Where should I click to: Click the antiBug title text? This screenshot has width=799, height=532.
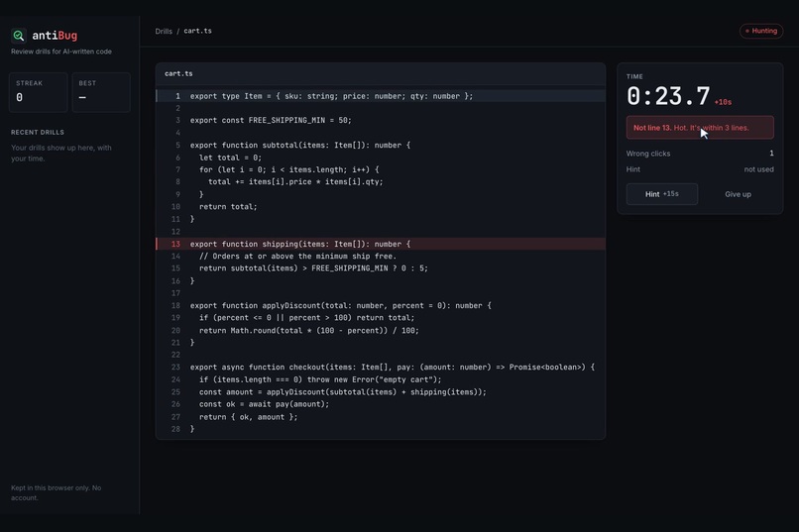(55, 35)
